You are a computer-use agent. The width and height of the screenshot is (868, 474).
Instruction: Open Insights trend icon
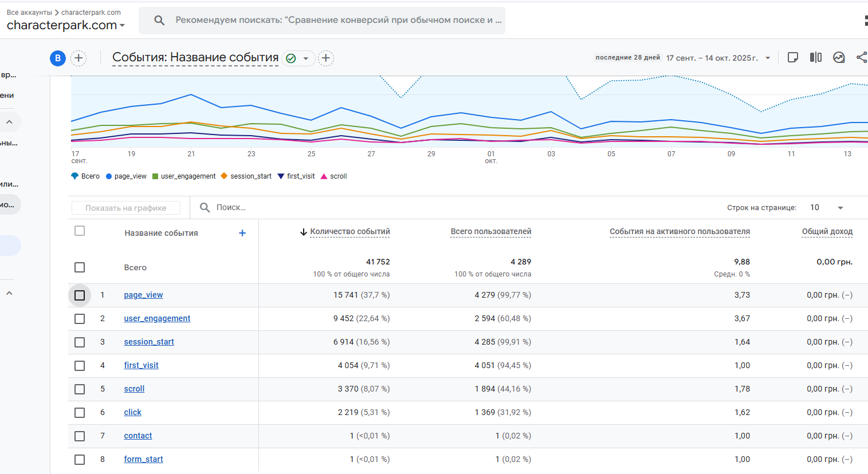coord(839,57)
